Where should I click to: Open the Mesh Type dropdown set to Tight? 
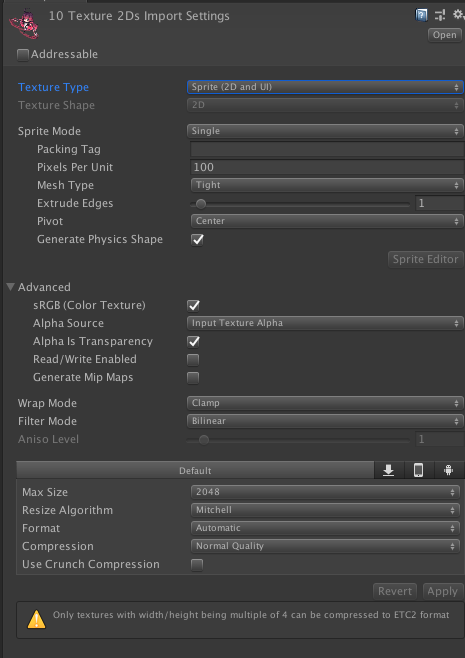click(x=327, y=185)
